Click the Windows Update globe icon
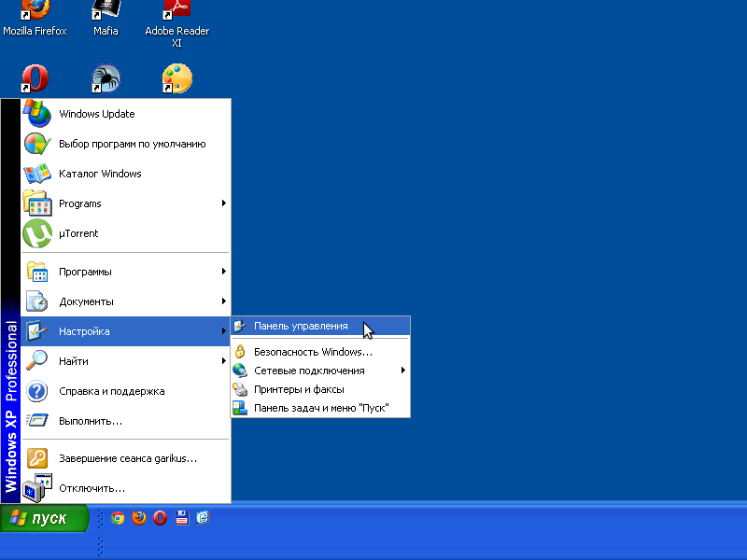Image resolution: width=747 pixels, height=560 pixels. click(37, 113)
